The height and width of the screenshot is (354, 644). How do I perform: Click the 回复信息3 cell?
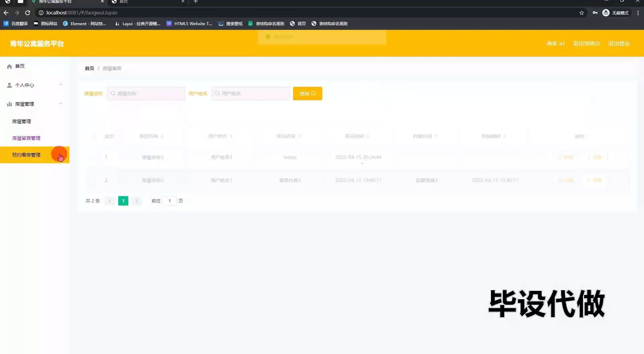pyautogui.click(x=427, y=180)
